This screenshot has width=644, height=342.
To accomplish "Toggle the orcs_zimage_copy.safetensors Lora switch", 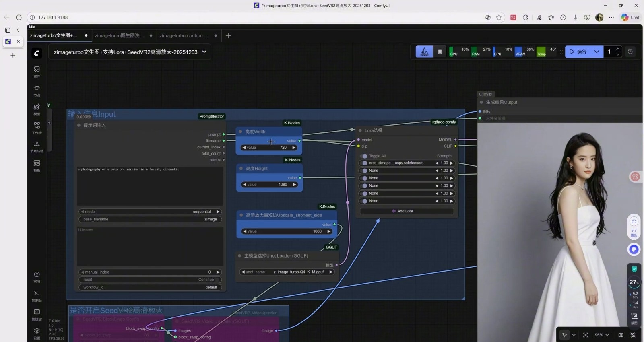I will pyautogui.click(x=365, y=163).
